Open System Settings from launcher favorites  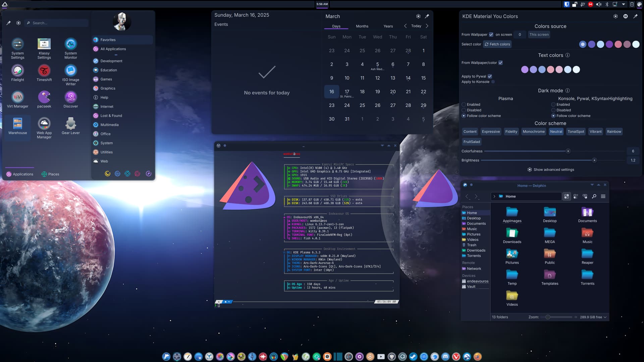point(17,49)
